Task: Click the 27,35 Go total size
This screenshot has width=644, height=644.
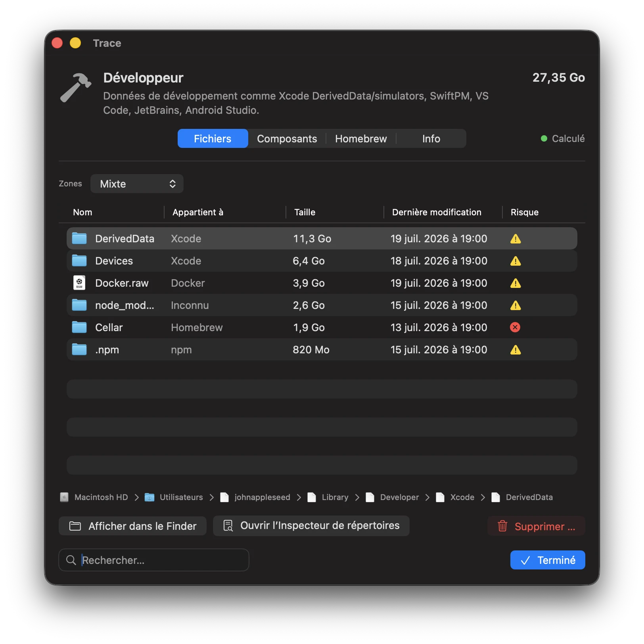Action: (558, 77)
